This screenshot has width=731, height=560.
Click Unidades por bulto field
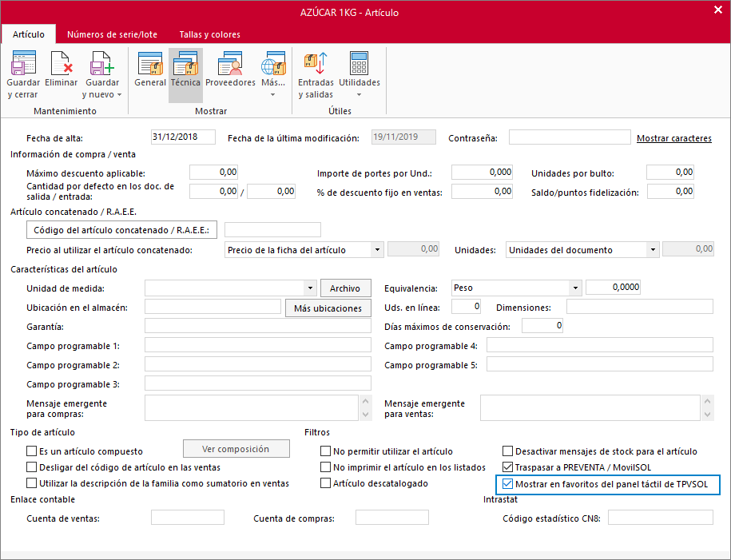670,172
